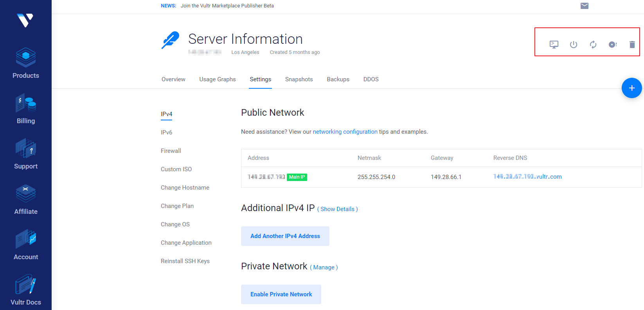Open Change Application settings
644x310 pixels.
(186, 243)
